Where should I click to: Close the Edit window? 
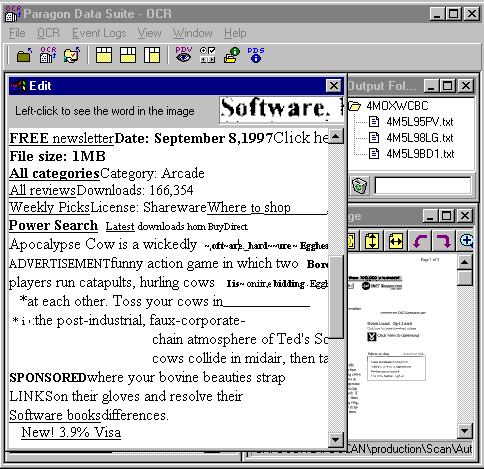pos(334,86)
